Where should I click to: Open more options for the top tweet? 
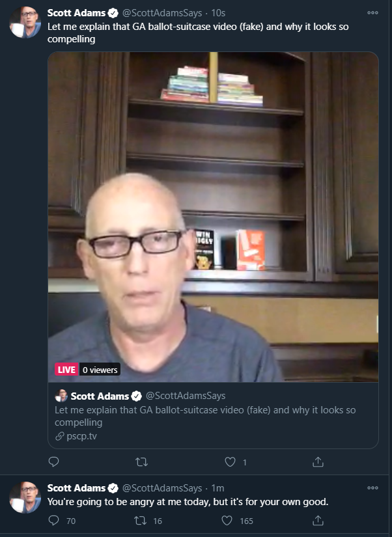372,12
